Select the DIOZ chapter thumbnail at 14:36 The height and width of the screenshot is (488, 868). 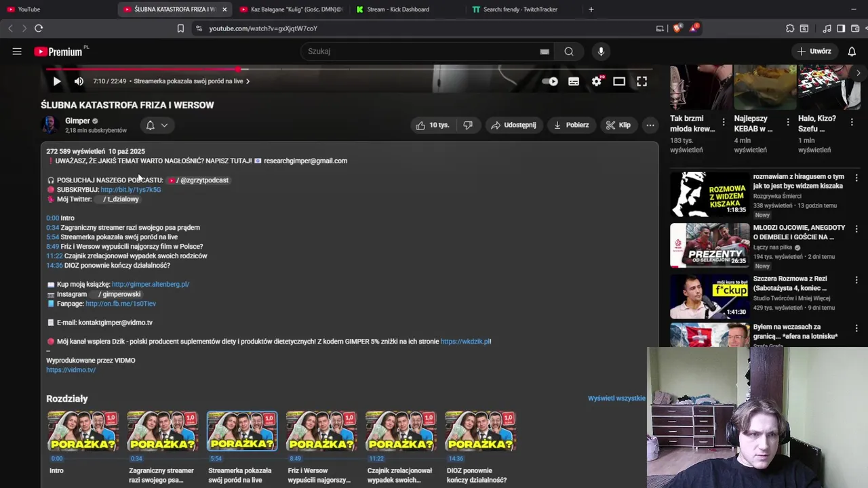point(480,431)
